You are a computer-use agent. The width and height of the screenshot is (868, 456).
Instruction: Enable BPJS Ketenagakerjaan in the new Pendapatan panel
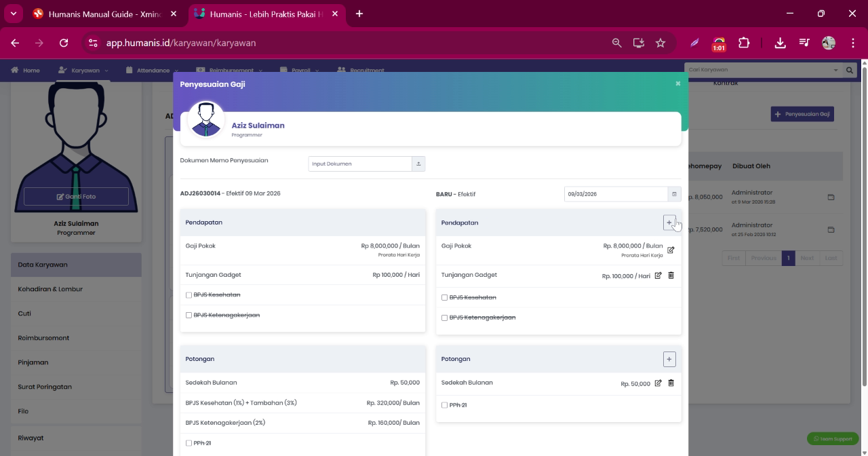[x=444, y=318]
